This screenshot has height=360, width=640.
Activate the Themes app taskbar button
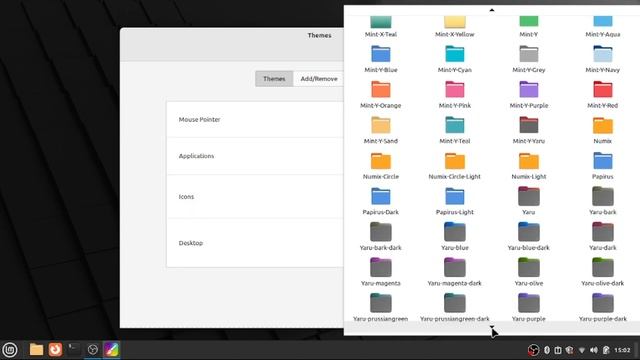(111, 350)
